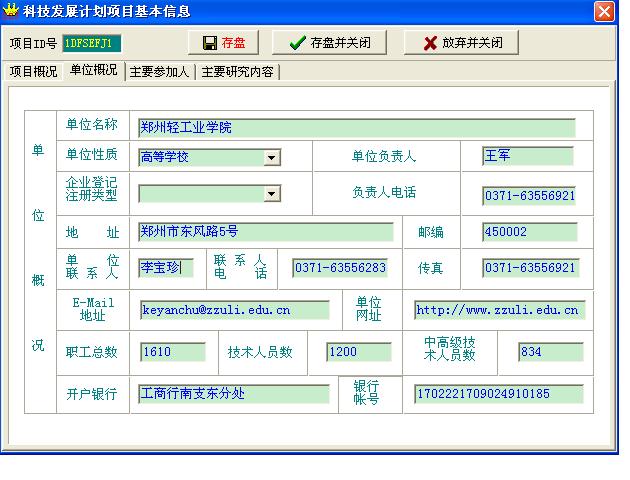The image size is (630, 480).
Task: Focus the E-Mail地址 input field
Action: coord(234,310)
